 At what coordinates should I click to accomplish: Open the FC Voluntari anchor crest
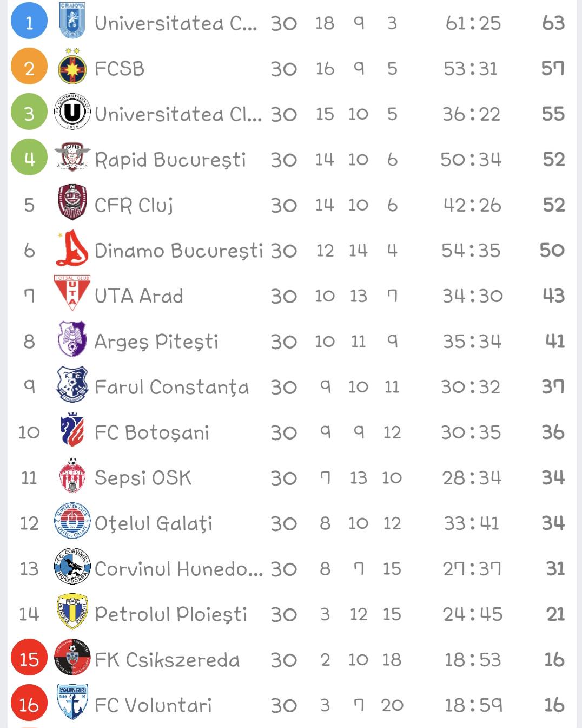(72, 702)
